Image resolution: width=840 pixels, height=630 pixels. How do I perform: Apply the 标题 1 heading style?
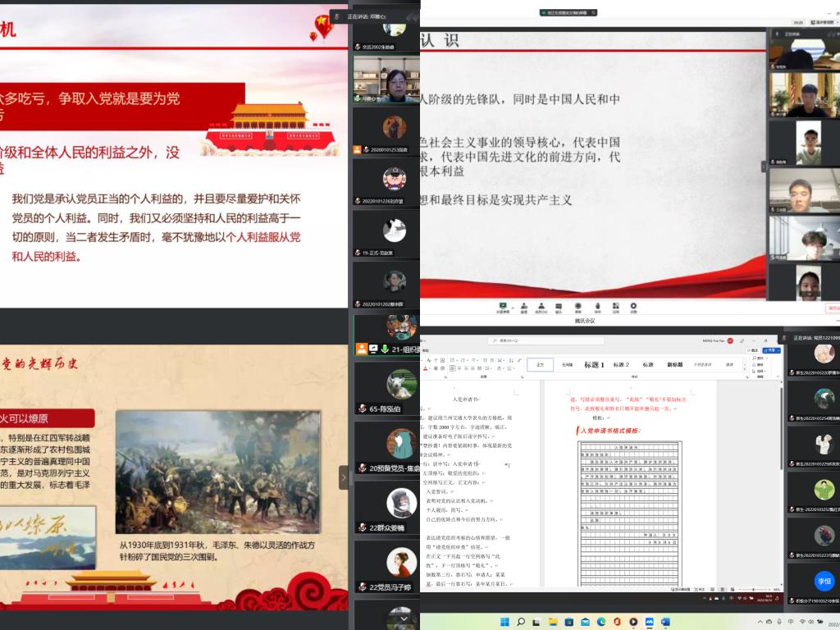coord(594,364)
